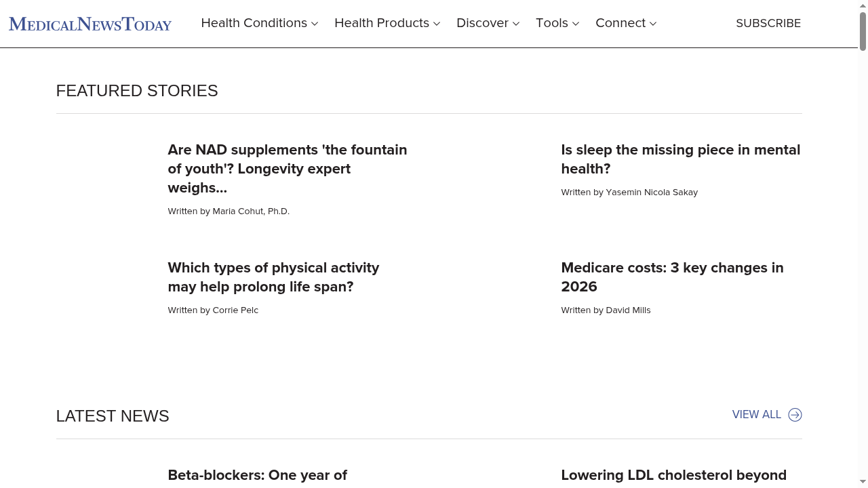Screen dimensions: 868x488
Task: Open the Beta-blockers article
Action: coord(257,475)
